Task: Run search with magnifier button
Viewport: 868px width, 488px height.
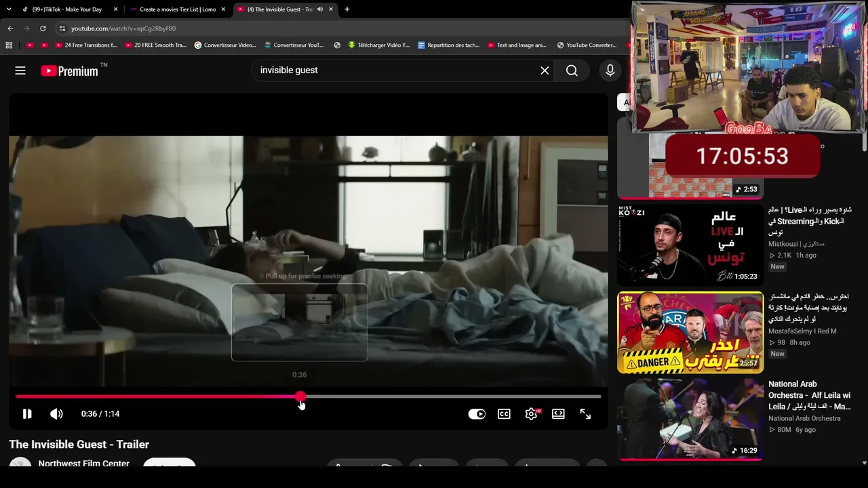Action: [x=572, y=70]
